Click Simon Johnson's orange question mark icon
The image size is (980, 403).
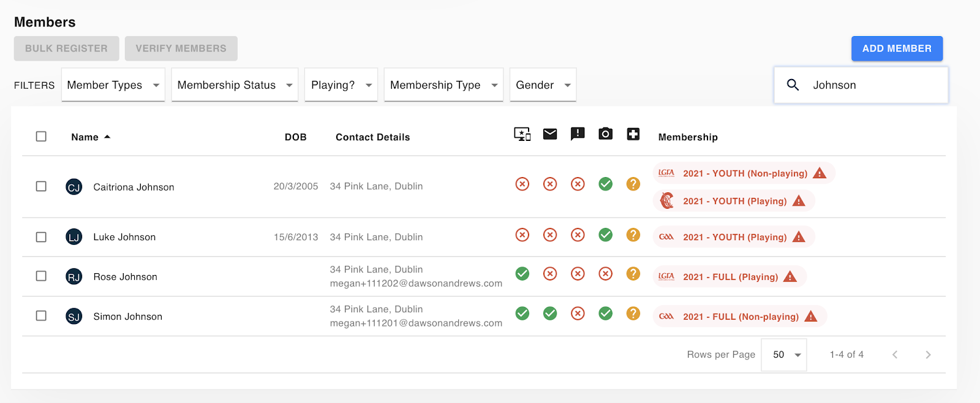click(633, 314)
